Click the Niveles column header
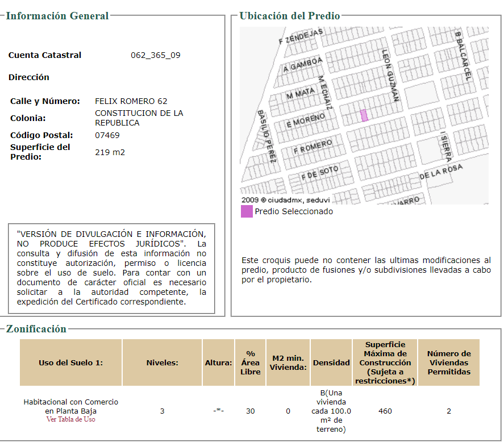This screenshot has width=504, height=442. pos(163,362)
